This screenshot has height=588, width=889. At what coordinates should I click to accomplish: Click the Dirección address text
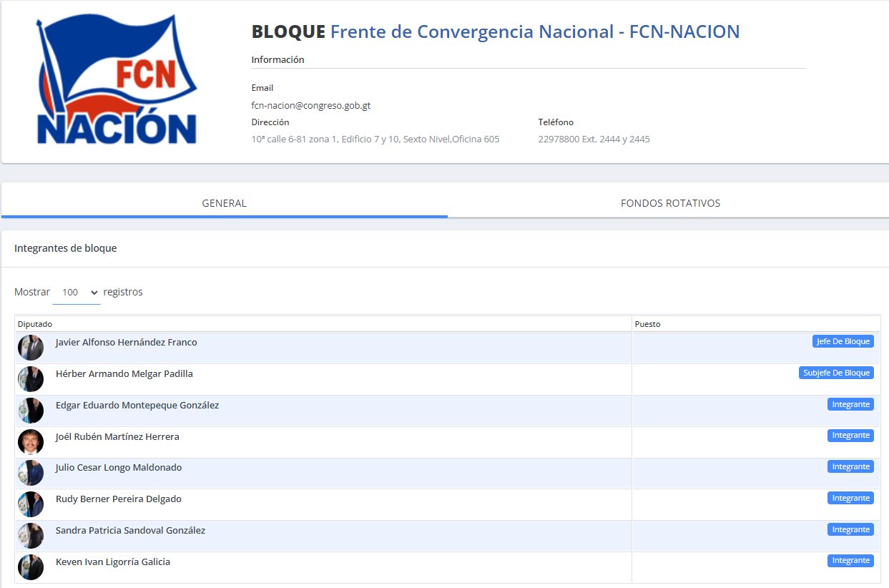[x=375, y=139]
